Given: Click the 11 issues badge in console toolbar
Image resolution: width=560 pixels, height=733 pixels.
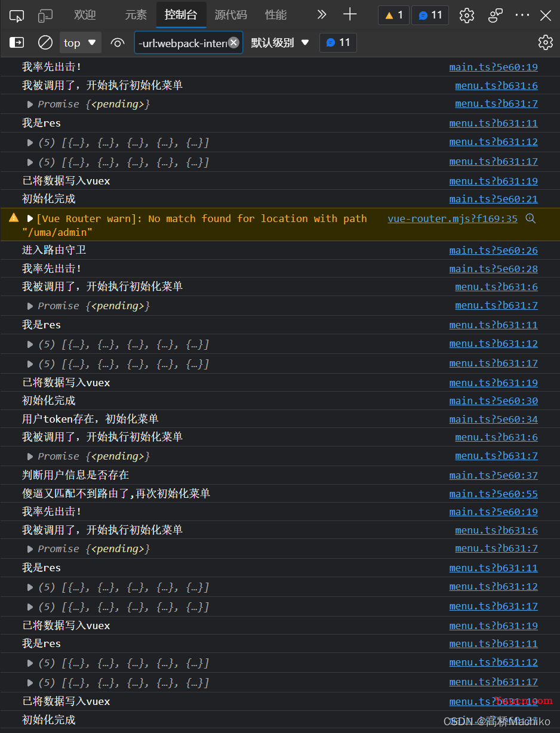Looking at the screenshot, I should [x=338, y=42].
